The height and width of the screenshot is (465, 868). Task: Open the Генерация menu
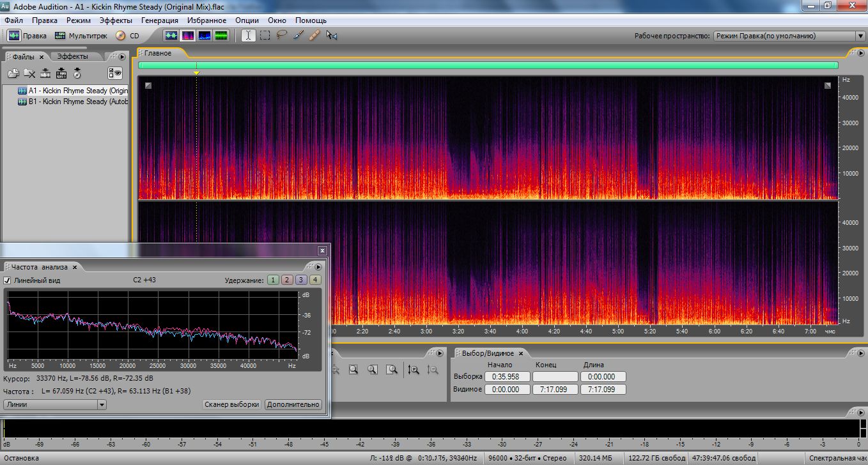[160, 20]
